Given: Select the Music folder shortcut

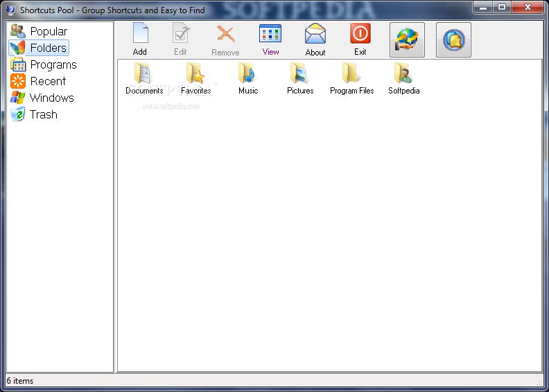Looking at the screenshot, I should (x=248, y=78).
